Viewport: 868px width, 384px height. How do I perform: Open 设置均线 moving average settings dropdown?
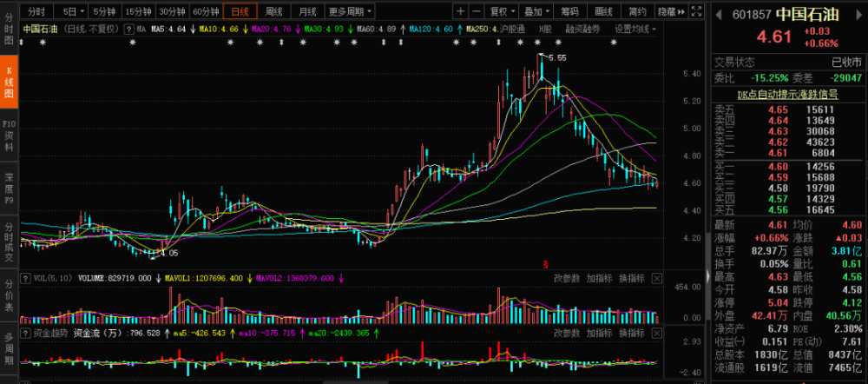click(x=635, y=30)
